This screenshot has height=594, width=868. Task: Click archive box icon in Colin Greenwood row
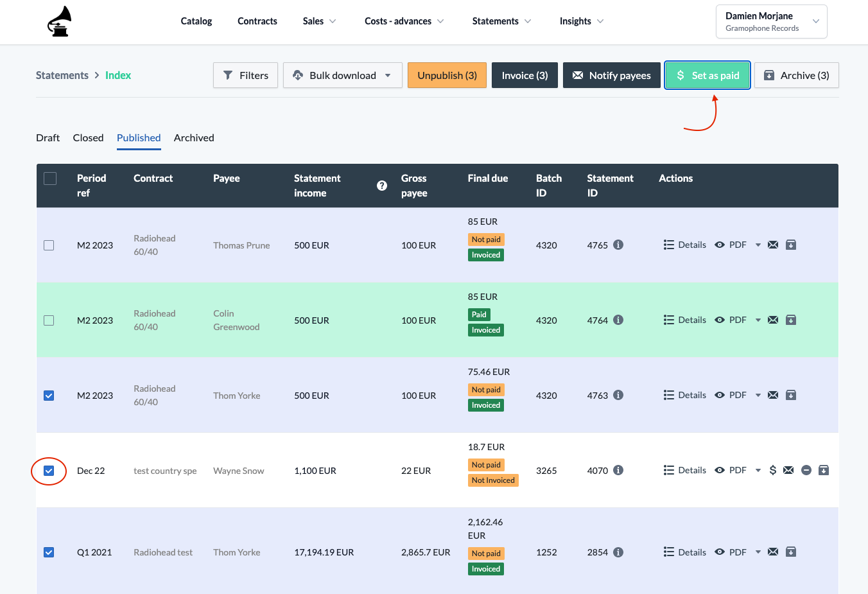(791, 320)
